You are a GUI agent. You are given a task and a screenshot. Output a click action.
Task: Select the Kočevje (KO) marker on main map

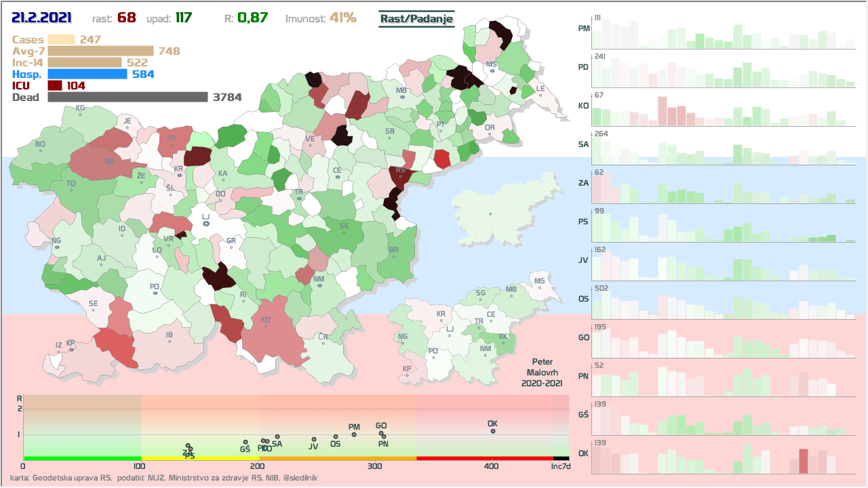266,327
